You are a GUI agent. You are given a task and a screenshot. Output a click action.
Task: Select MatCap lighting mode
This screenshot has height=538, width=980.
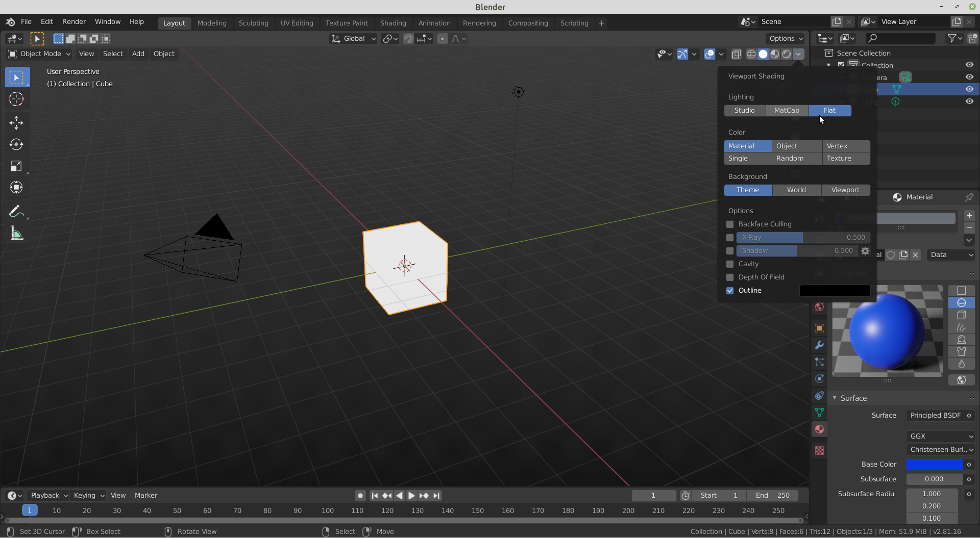coord(787,110)
